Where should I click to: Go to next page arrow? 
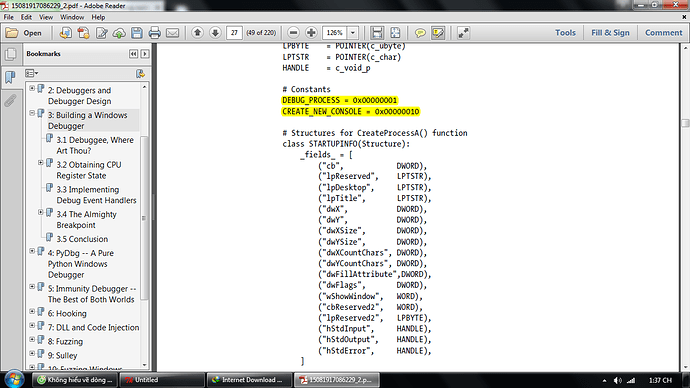(x=215, y=33)
